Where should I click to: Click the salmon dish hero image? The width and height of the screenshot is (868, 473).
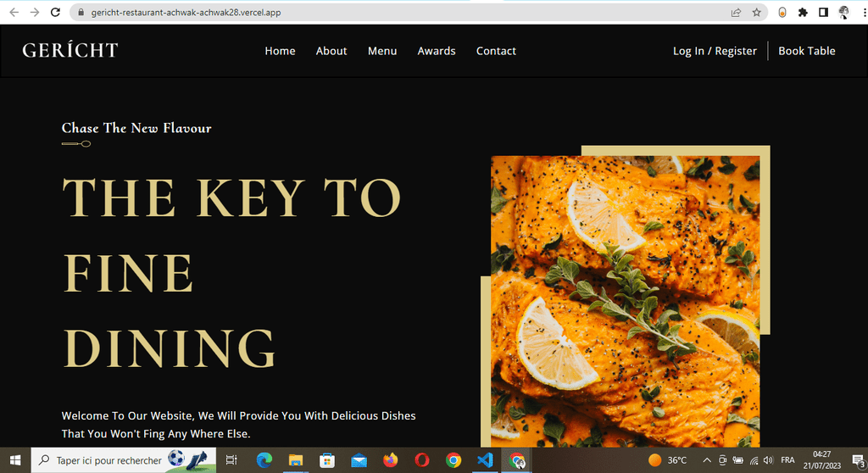625,301
